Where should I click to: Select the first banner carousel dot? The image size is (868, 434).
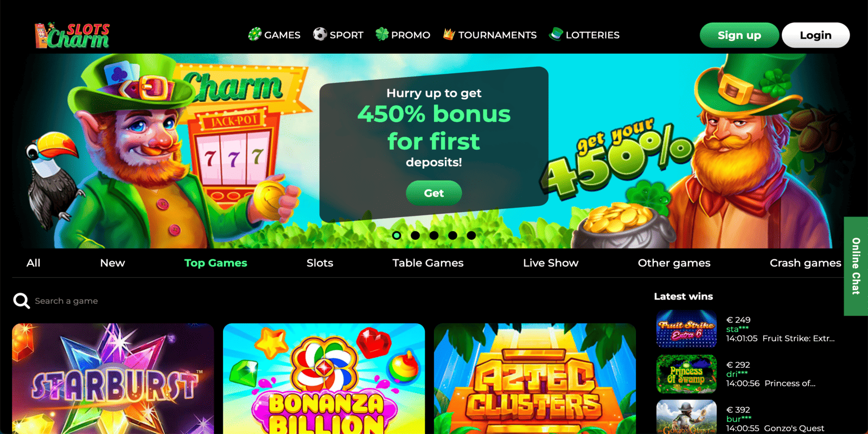[397, 235]
